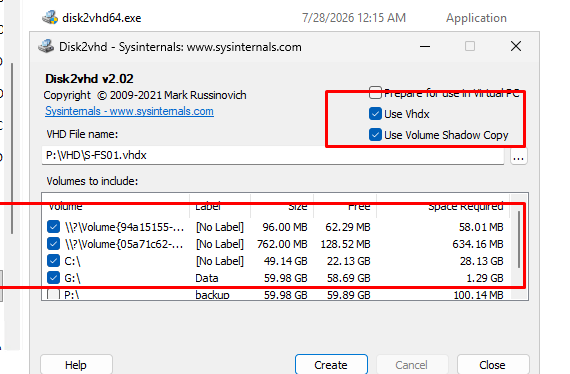Image resolution: width=570 pixels, height=374 pixels.
Task: Click the Cancel button
Action: 412,365
